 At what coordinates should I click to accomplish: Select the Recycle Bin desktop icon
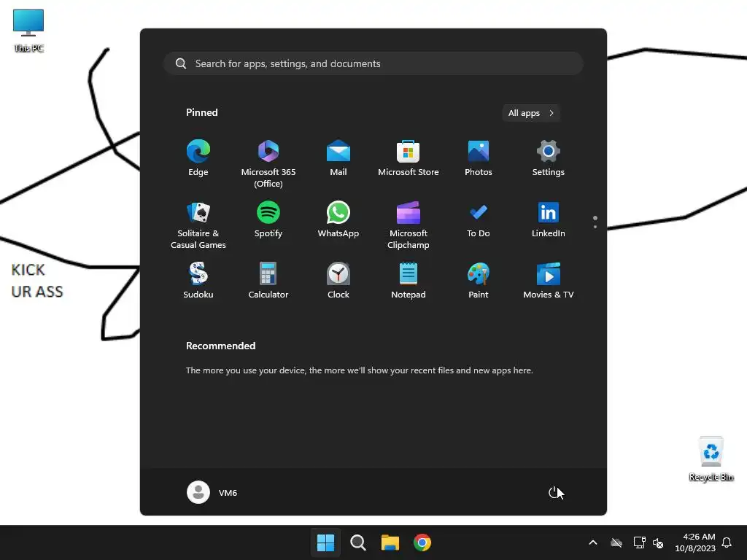711,459
